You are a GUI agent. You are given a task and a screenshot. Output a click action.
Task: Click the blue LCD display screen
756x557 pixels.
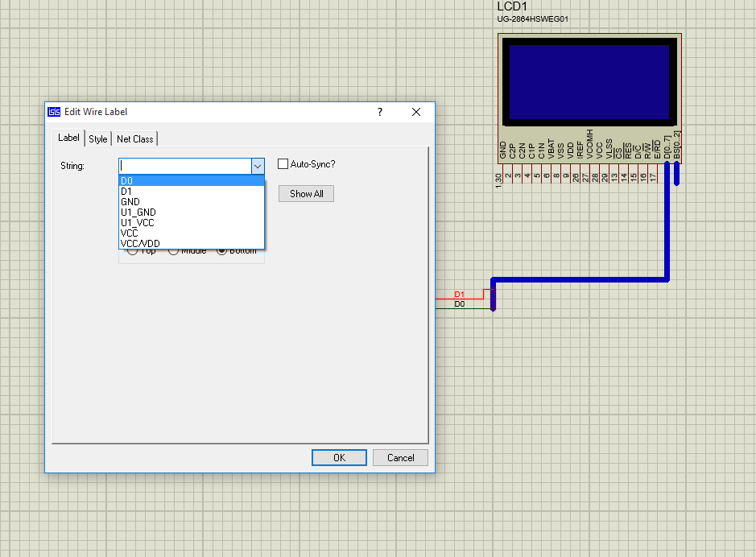point(589,80)
